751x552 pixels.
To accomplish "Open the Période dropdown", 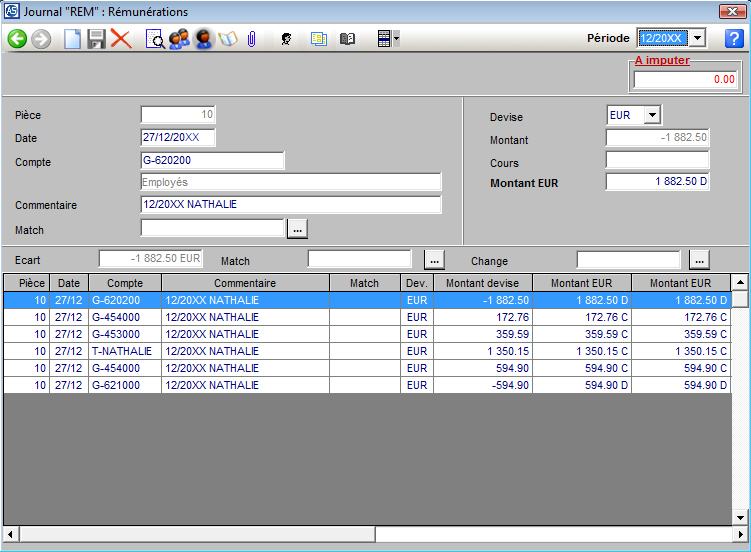I will tap(698, 38).
